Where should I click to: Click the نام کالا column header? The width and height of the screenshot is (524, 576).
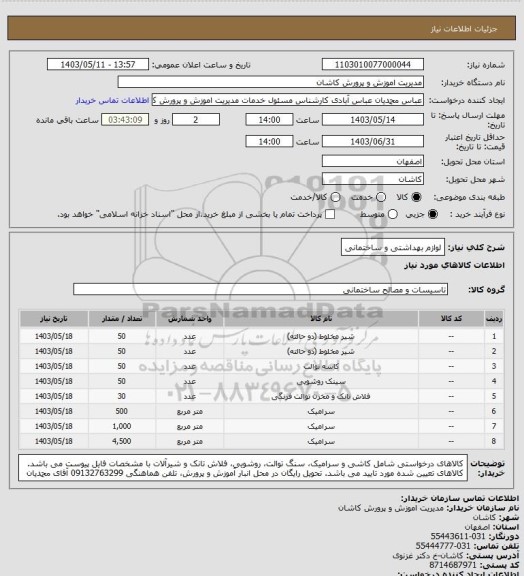(321, 318)
